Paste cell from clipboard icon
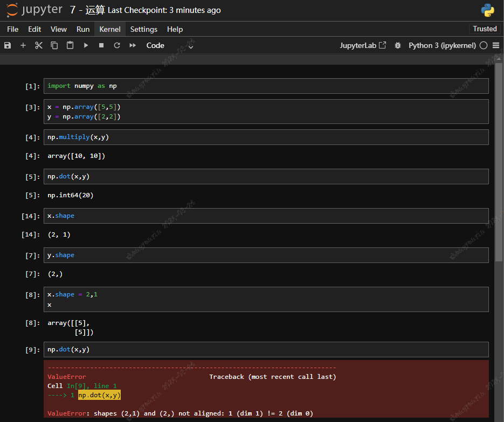This screenshot has width=504, height=422. pyautogui.click(x=70, y=45)
